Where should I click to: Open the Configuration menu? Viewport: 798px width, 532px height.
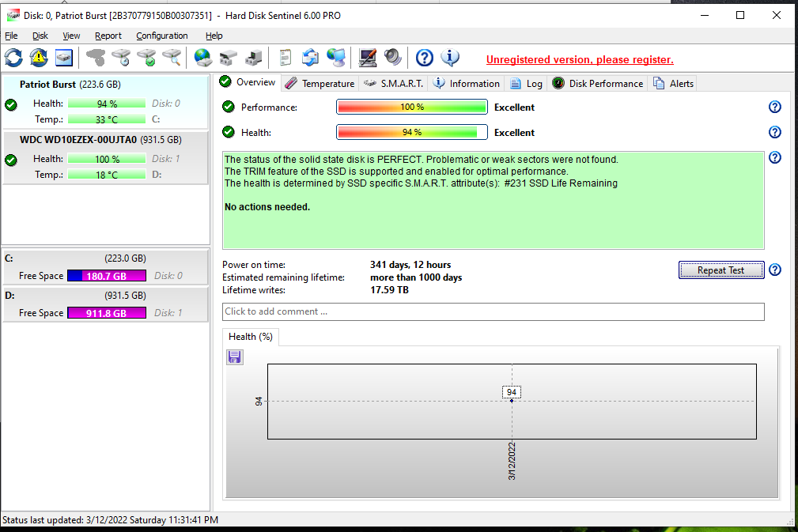(x=162, y=36)
